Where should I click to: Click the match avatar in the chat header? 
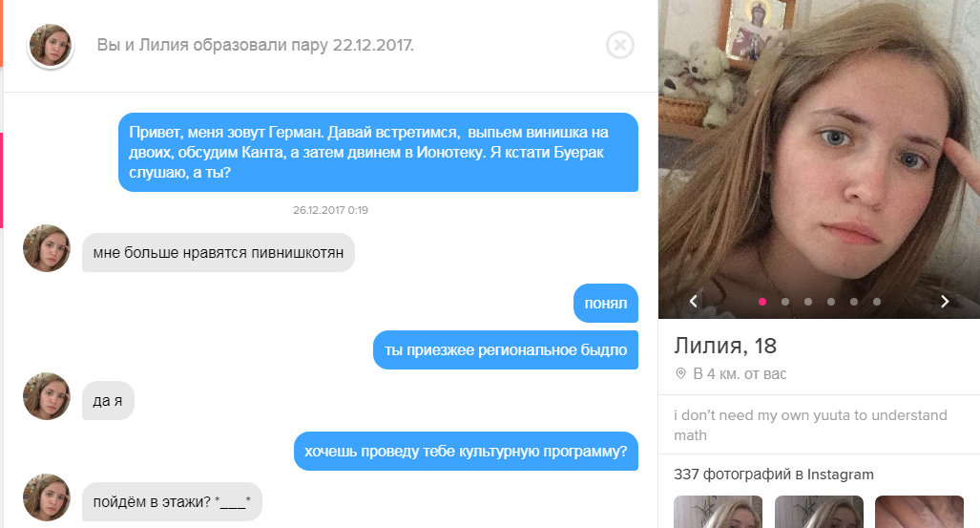click(x=51, y=46)
